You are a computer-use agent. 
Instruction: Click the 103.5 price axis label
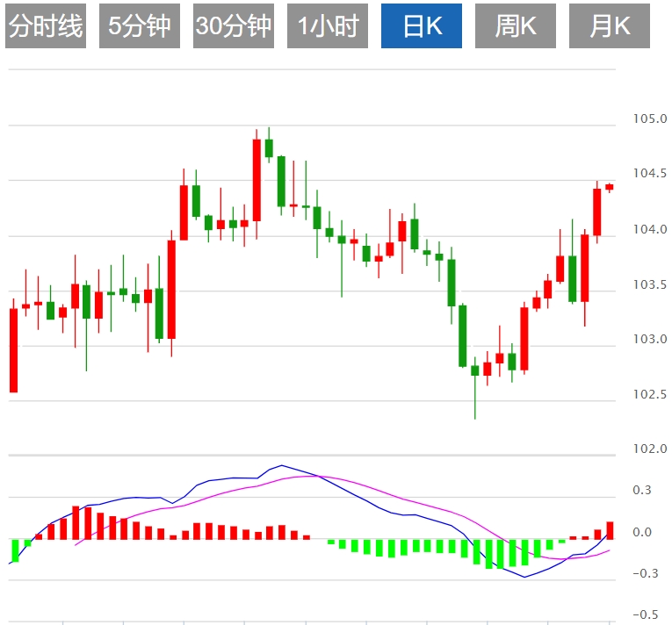[650, 284]
